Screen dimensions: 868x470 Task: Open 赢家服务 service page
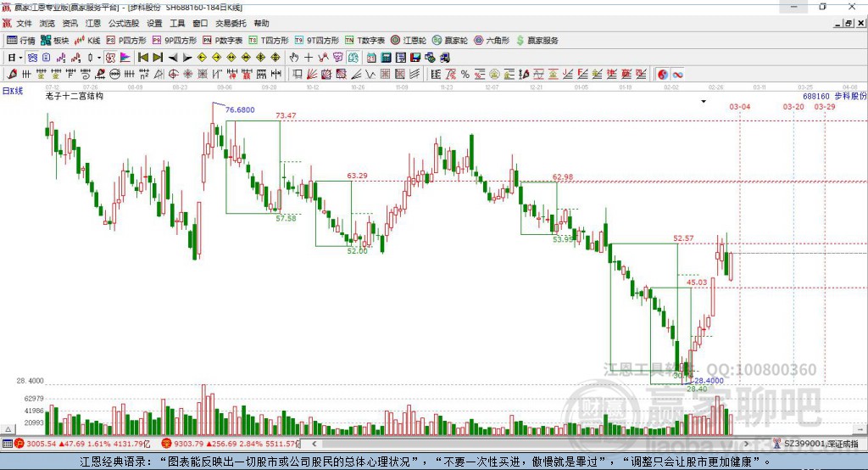(537, 41)
